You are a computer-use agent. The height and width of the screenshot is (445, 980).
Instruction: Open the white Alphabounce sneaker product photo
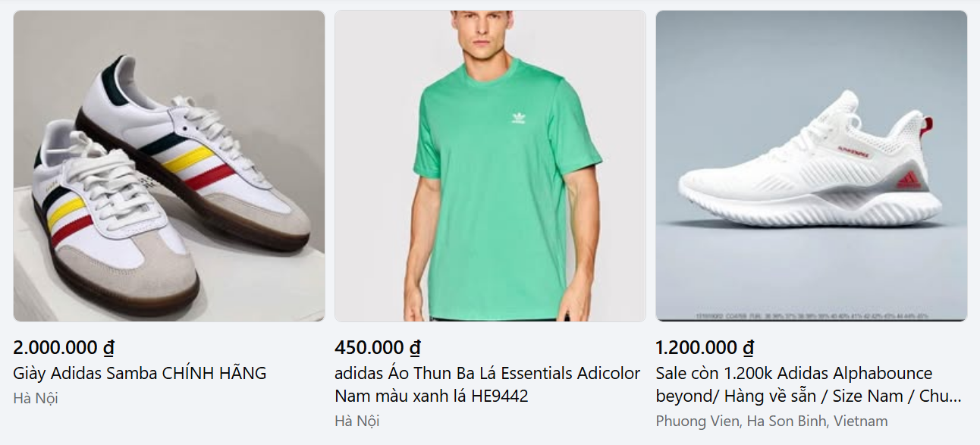811,166
